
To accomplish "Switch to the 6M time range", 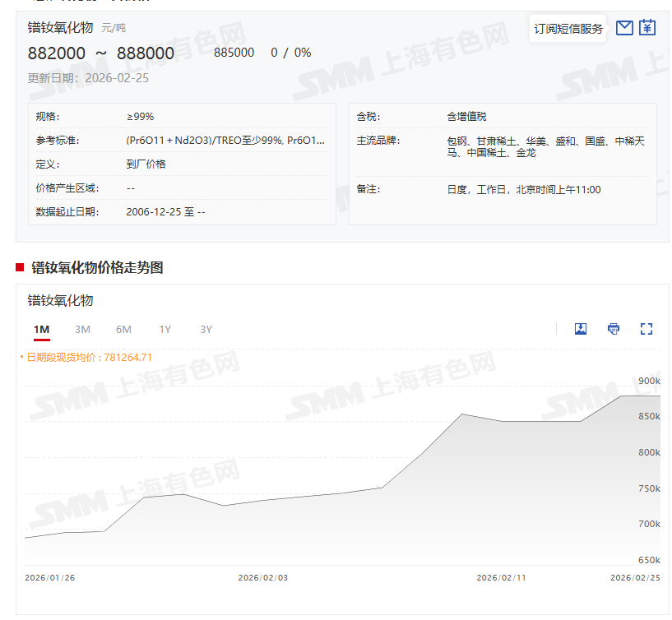I will click(123, 330).
